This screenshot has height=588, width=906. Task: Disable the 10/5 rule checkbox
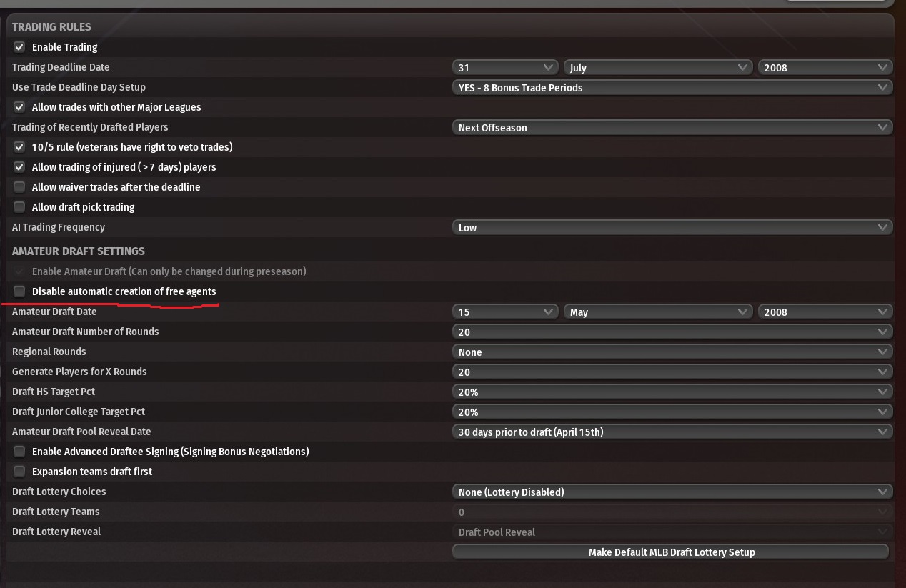coord(19,147)
